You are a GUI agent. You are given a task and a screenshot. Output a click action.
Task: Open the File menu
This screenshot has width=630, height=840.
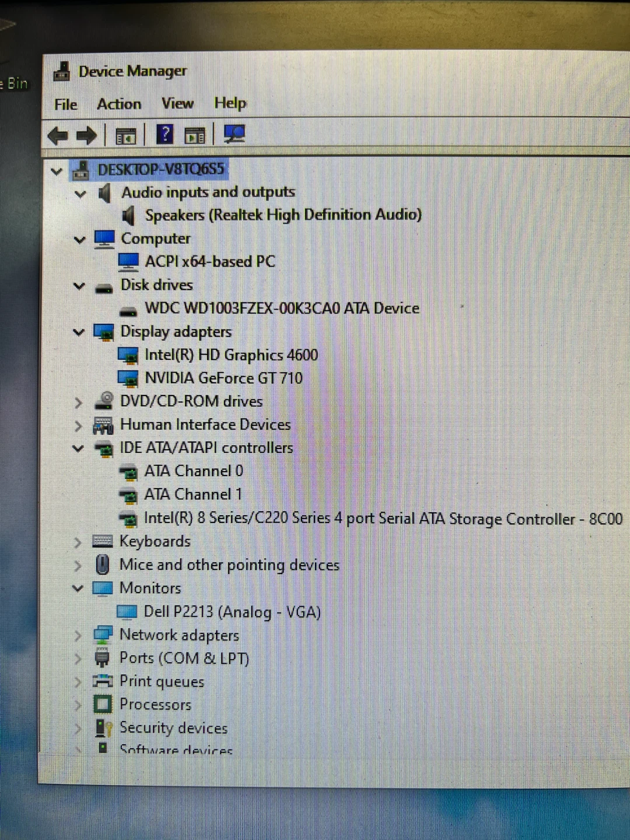coord(66,104)
